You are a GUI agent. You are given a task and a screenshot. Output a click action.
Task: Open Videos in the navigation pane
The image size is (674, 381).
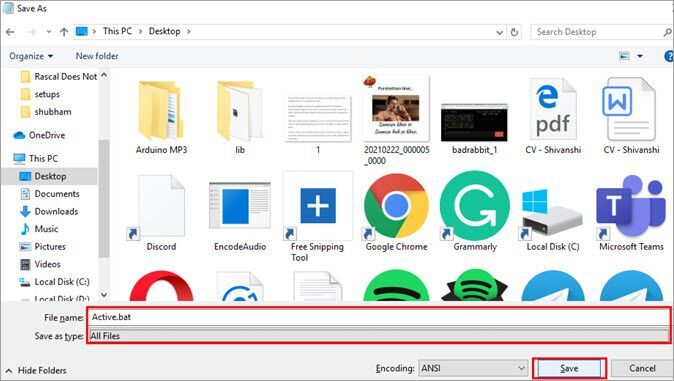pos(40,264)
